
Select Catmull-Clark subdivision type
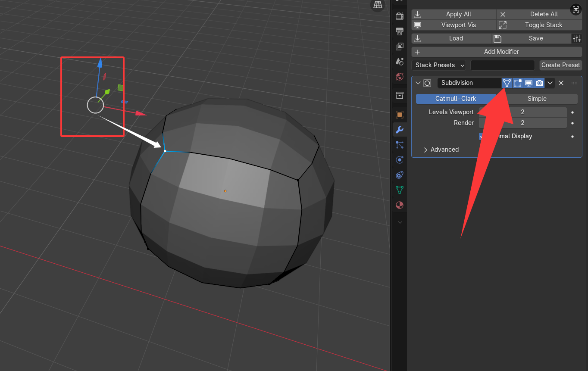click(x=456, y=99)
